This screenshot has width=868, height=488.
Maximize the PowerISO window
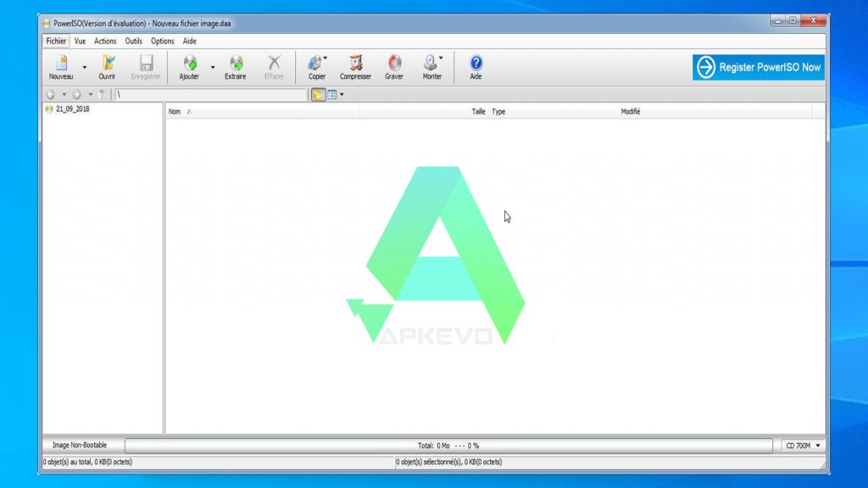point(793,20)
